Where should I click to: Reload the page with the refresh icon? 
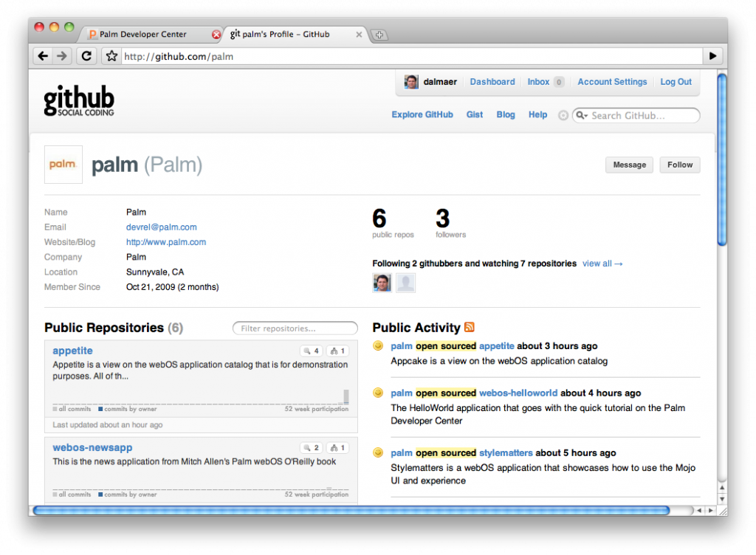86,56
